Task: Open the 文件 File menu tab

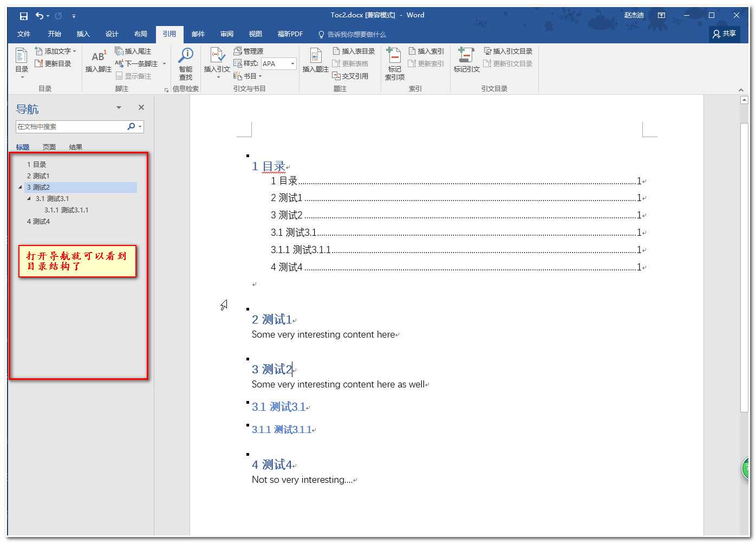Action: pos(24,34)
